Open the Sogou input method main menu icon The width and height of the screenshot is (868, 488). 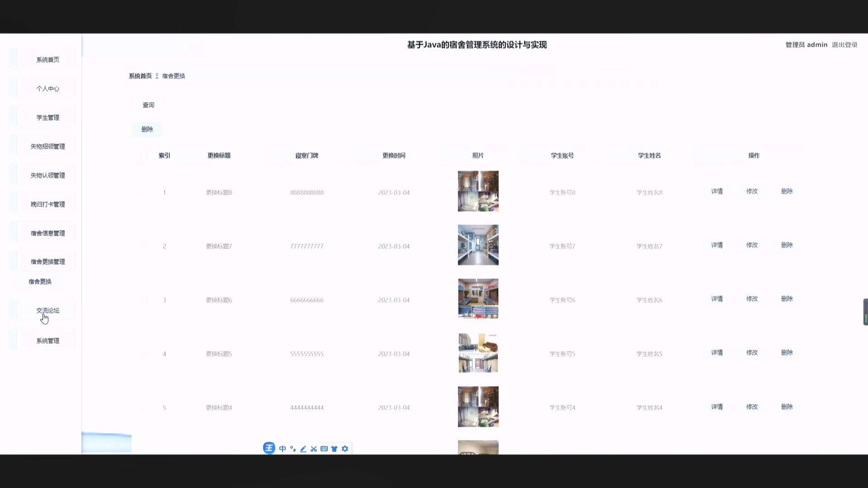coord(269,448)
